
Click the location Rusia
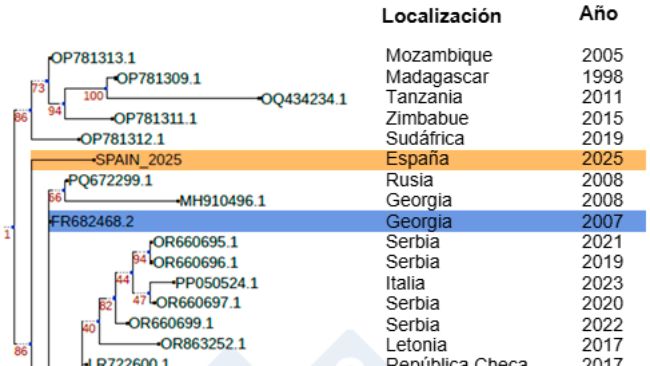pos(410,180)
